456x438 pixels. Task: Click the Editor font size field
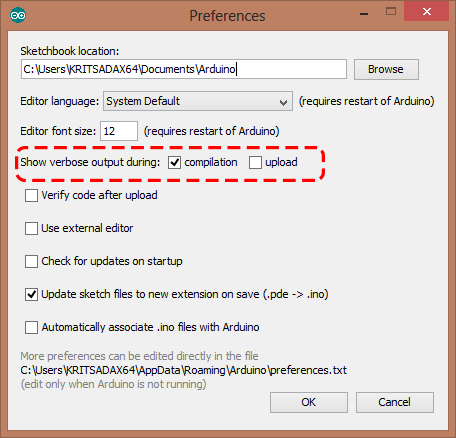[119, 131]
